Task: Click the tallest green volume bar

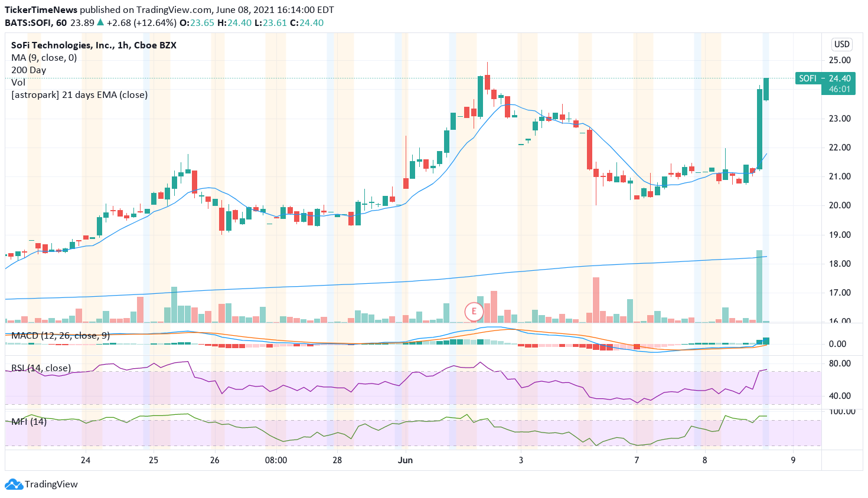Action: point(759,286)
